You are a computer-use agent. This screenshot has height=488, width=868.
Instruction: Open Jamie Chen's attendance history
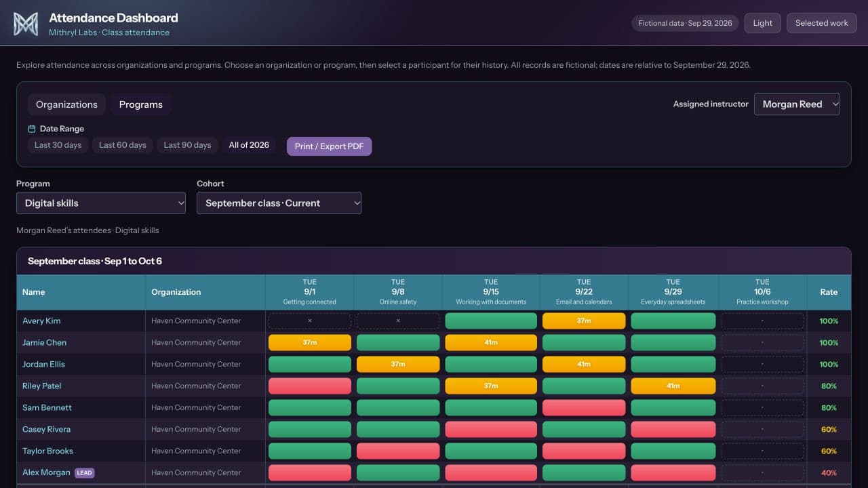(44, 343)
